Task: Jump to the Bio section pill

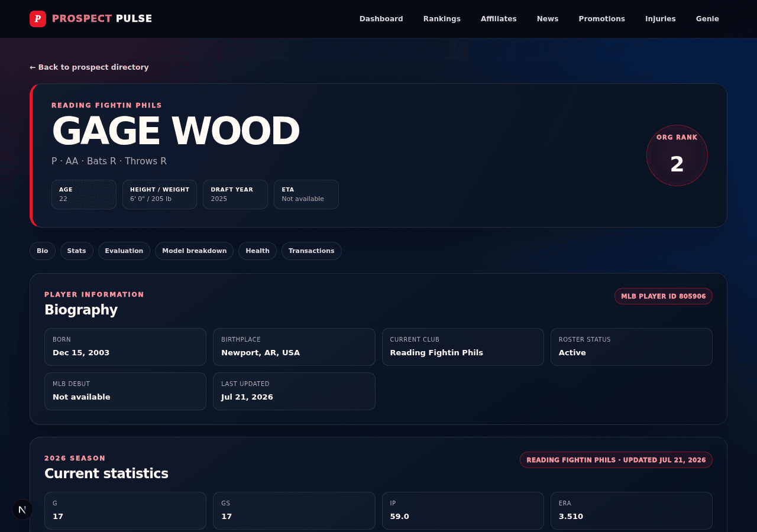Action: tap(43, 251)
